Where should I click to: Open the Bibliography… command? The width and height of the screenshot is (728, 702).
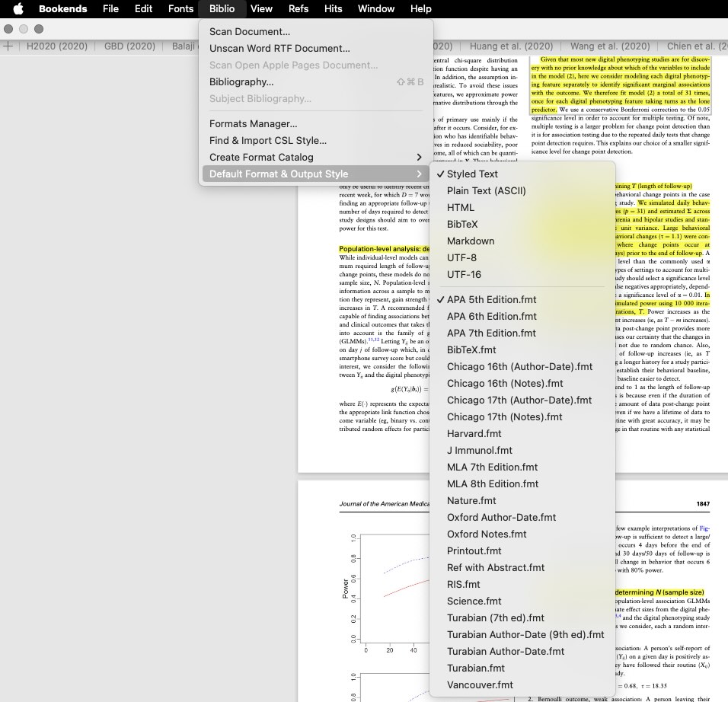[x=316, y=81]
